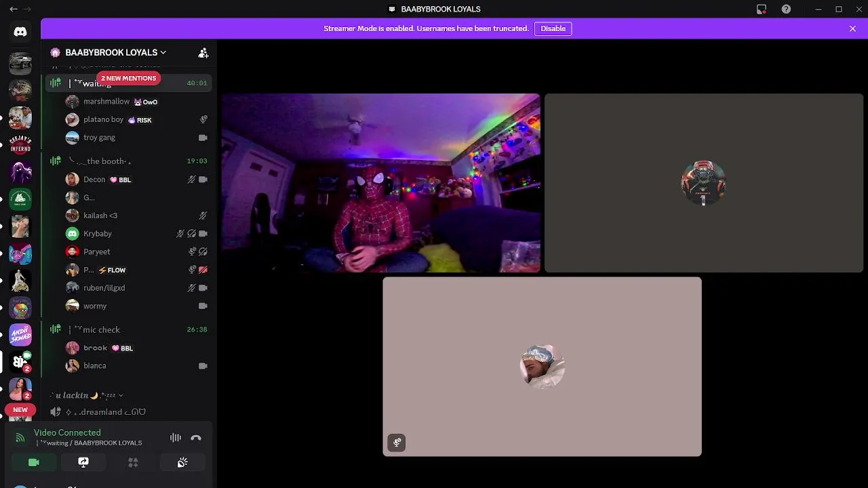Click troy gang's camera icon

click(203, 138)
